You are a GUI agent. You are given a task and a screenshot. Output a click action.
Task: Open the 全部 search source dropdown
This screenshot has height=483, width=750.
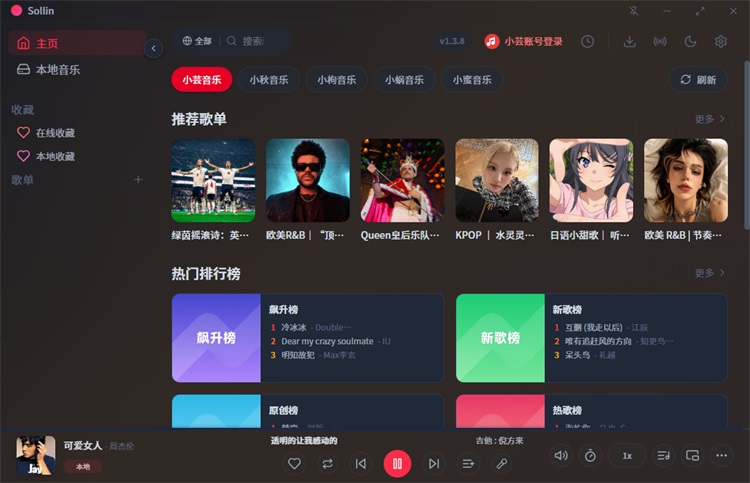(197, 41)
